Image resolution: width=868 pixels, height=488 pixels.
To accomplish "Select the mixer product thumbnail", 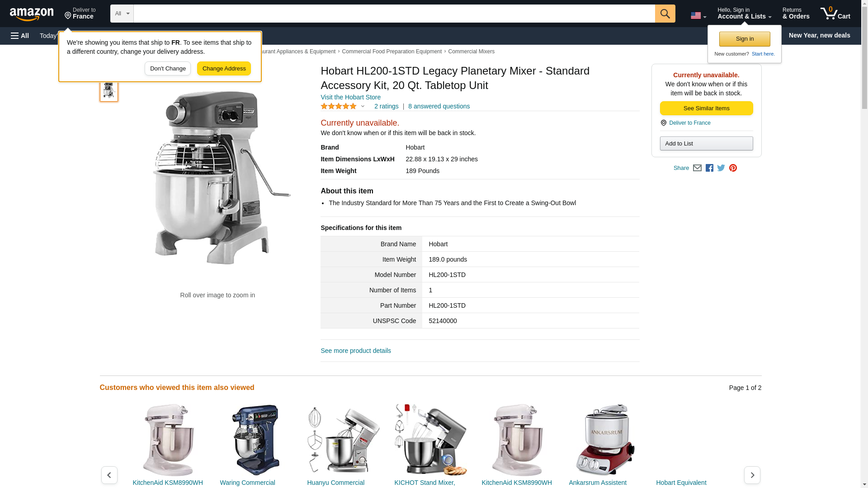I will pos(109,90).
